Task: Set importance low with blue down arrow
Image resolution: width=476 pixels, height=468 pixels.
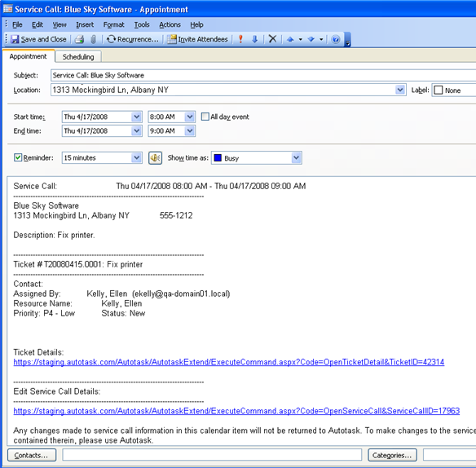Action: point(254,39)
